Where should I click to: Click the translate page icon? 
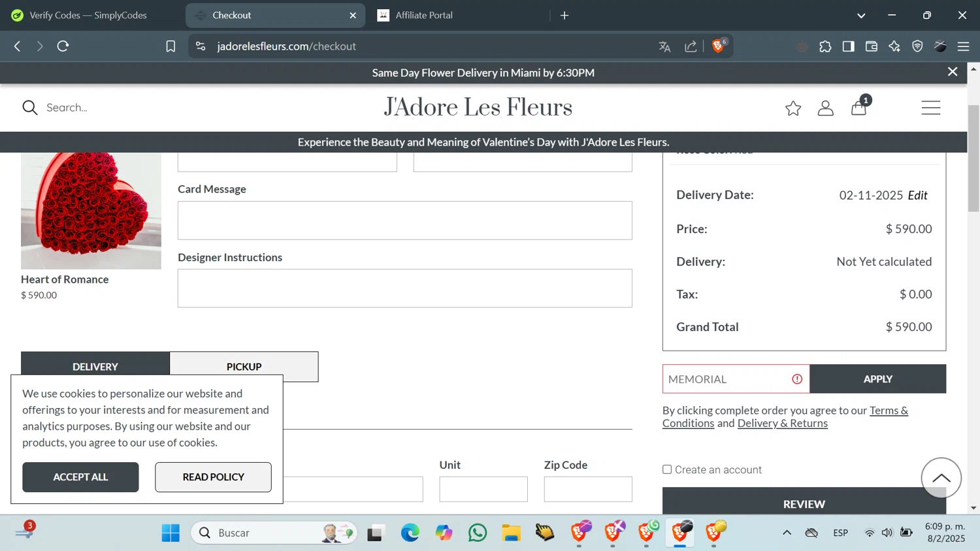point(664,46)
